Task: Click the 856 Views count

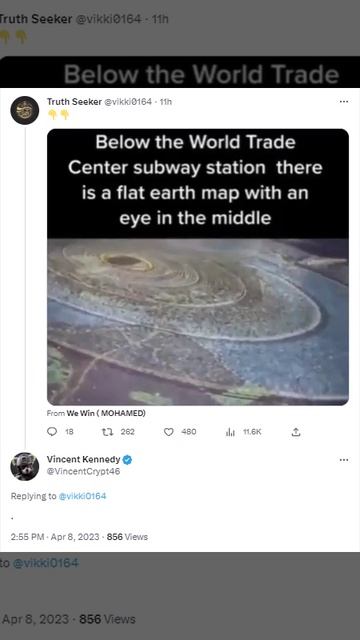Action: [127, 537]
